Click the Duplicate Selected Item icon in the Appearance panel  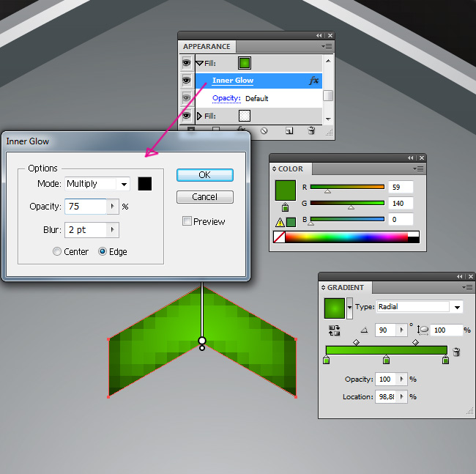[x=289, y=131]
